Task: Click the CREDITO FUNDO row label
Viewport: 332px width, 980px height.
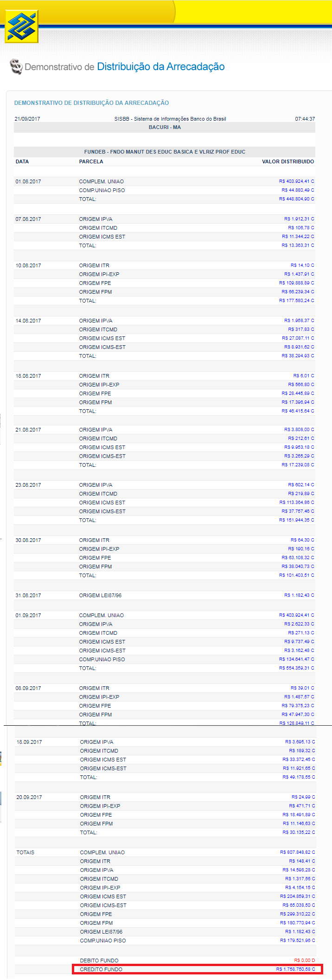Action: (x=101, y=969)
